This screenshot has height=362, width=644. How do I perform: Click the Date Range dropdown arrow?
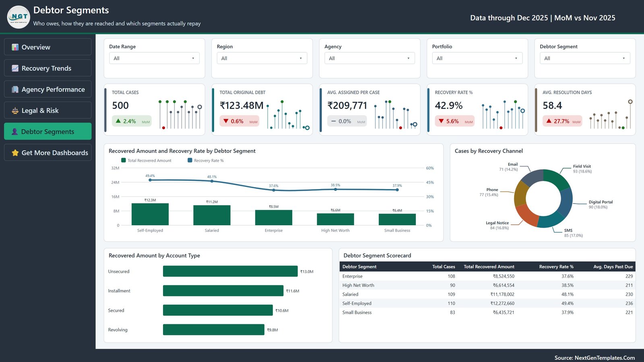(x=193, y=58)
